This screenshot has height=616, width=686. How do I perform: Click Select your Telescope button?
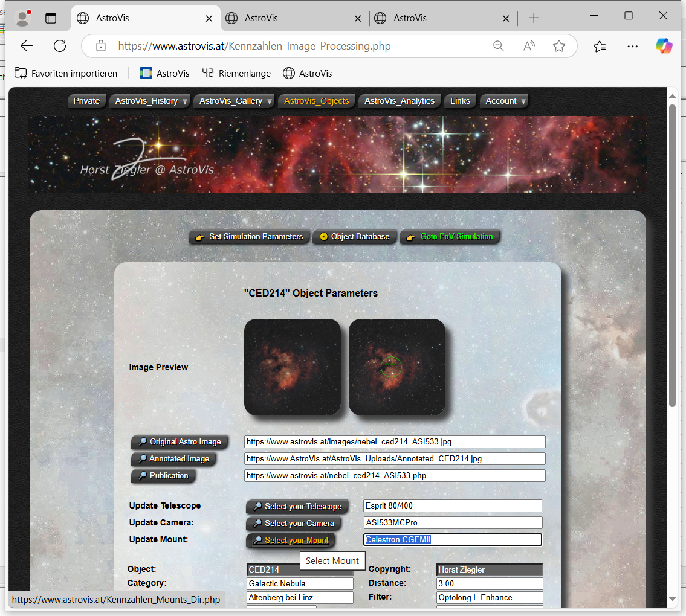click(297, 506)
